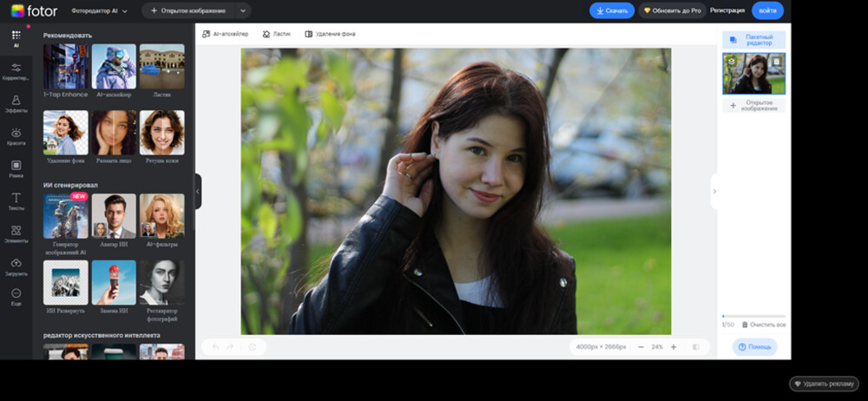Open the Фоторедактор AI dropdown
The image size is (868, 401).
pyautogui.click(x=100, y=11)
